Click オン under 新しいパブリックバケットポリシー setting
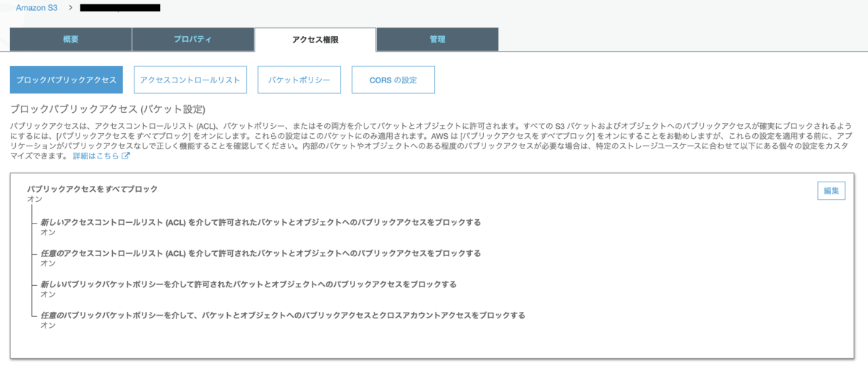Screen dimensions: 868x377 coord(48,295)
